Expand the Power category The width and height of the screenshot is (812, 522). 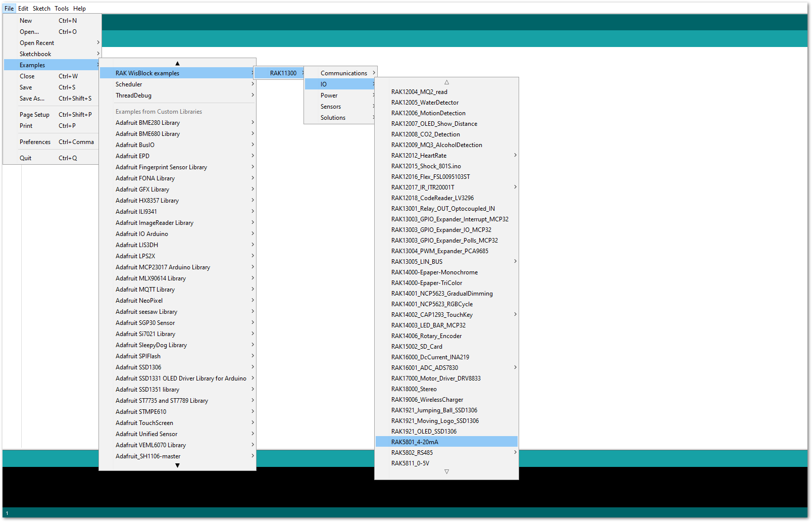coord(341,96)
